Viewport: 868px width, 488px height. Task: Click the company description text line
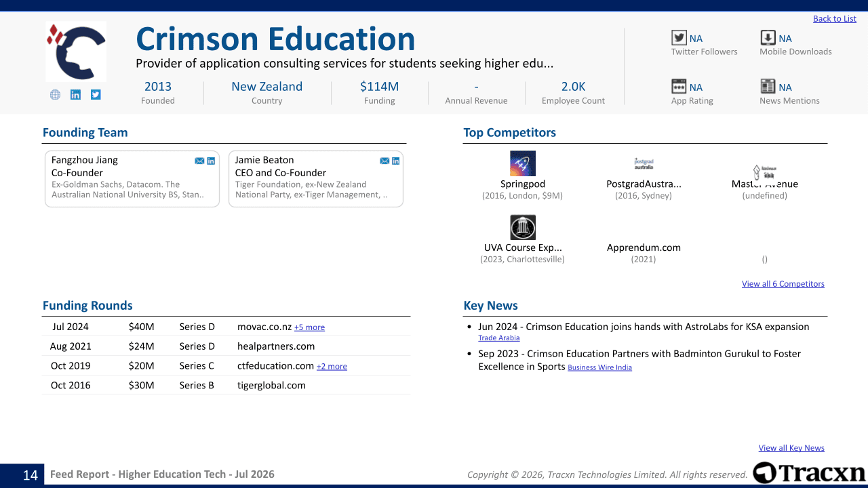[344, 64]
